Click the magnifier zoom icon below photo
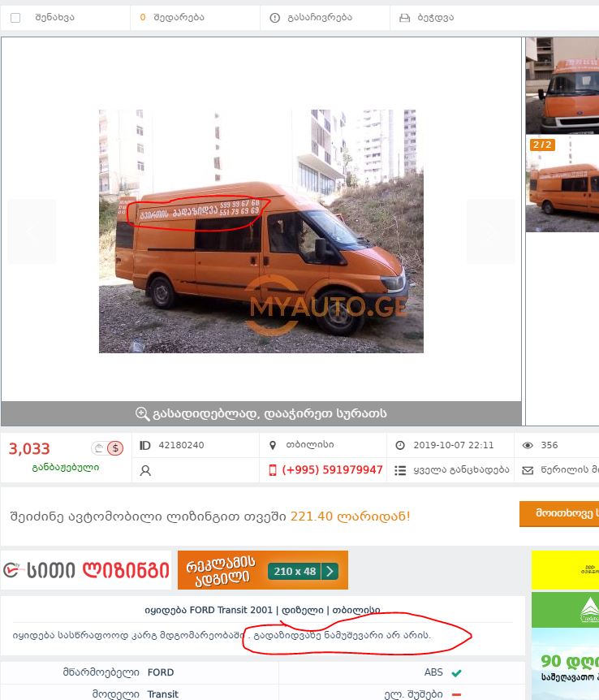Screen dimensions: 599x700 [x=142, y=414]
